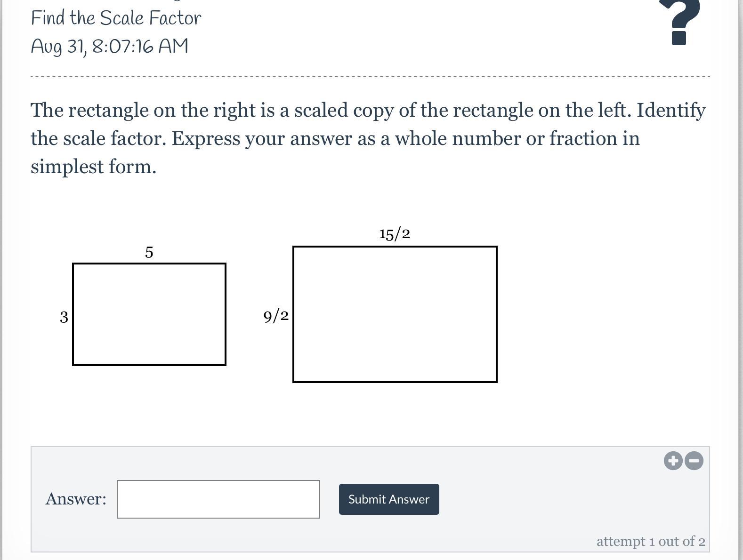Click the 9/2 side label
The image size is (743, 560).
click(x=276, y=316)
